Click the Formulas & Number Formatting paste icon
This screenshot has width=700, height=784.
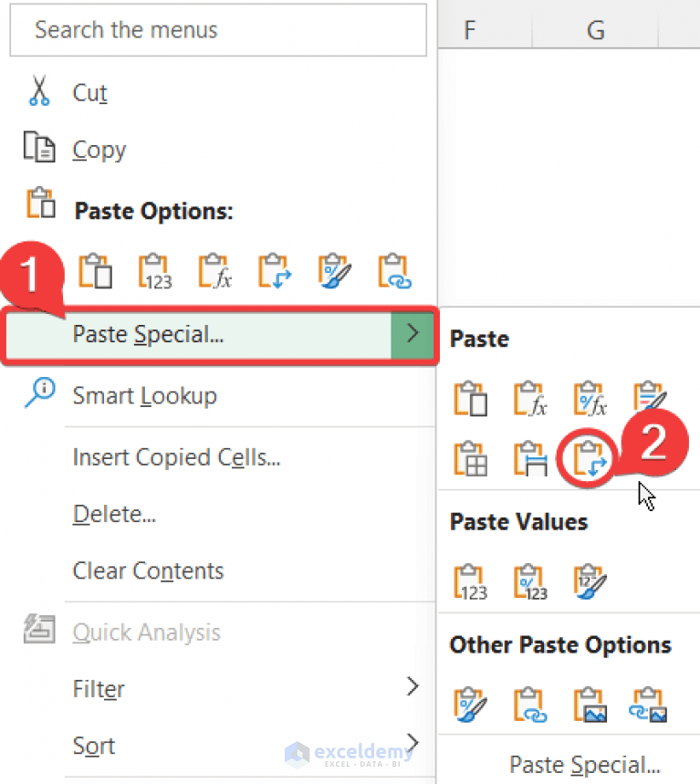589,399
